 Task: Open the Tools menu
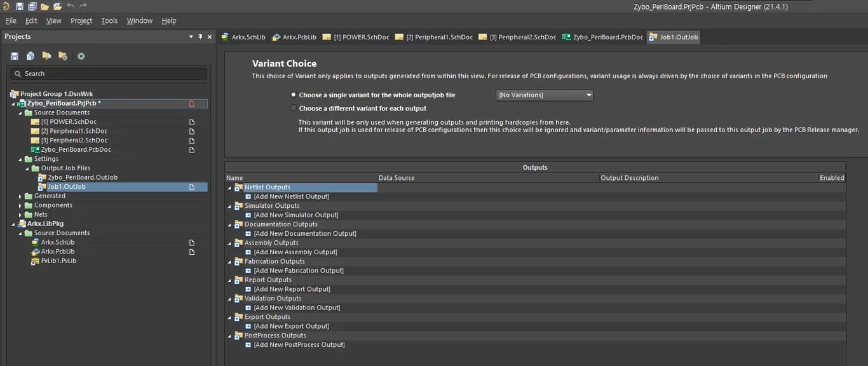(x=109, y=20)
